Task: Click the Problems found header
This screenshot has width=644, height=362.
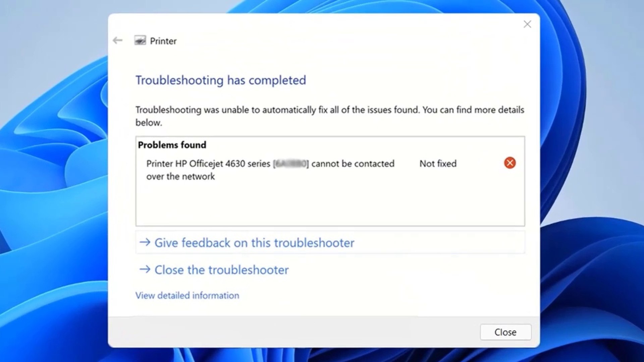Action: [172, 145]
